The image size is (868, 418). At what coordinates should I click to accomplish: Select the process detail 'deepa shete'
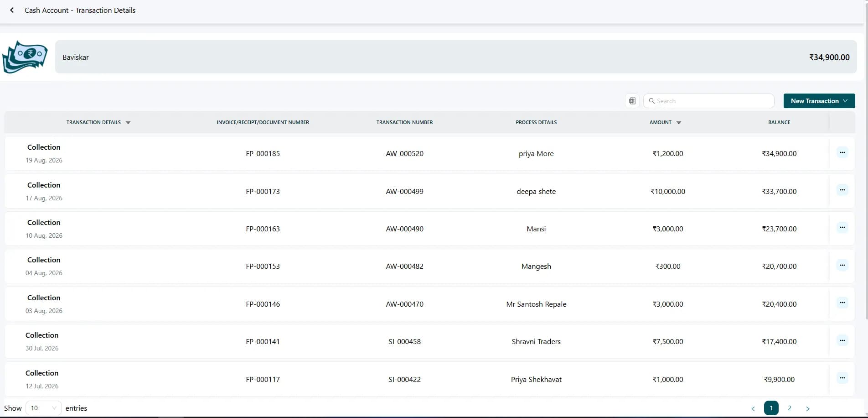coord(536,192)
